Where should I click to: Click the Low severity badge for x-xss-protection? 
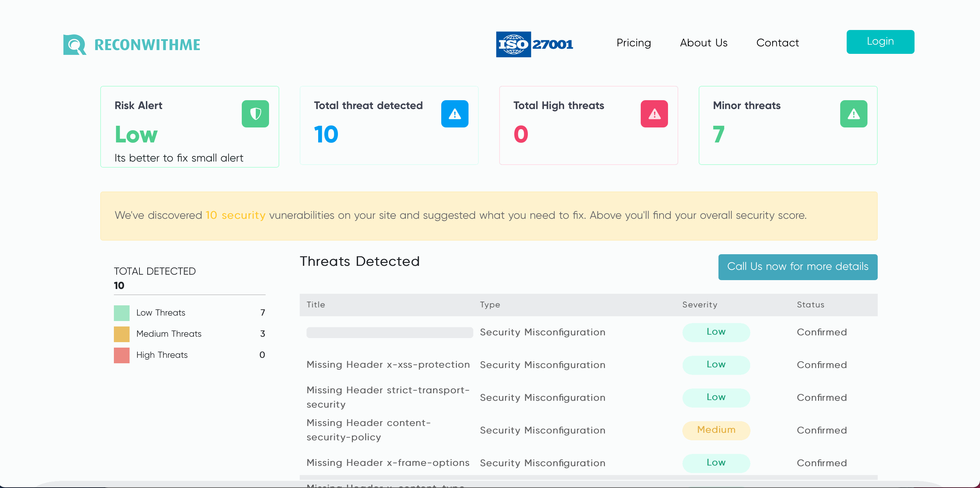pyautogui.click(x=716, y=365)
